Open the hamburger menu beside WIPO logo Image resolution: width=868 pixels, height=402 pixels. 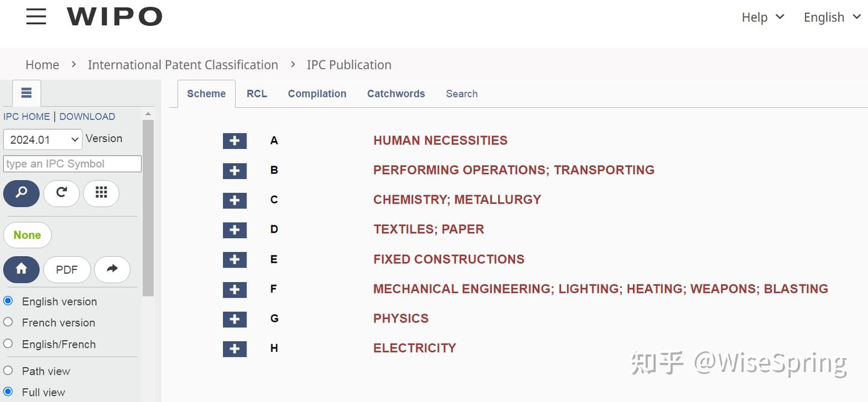coord(36,16)
